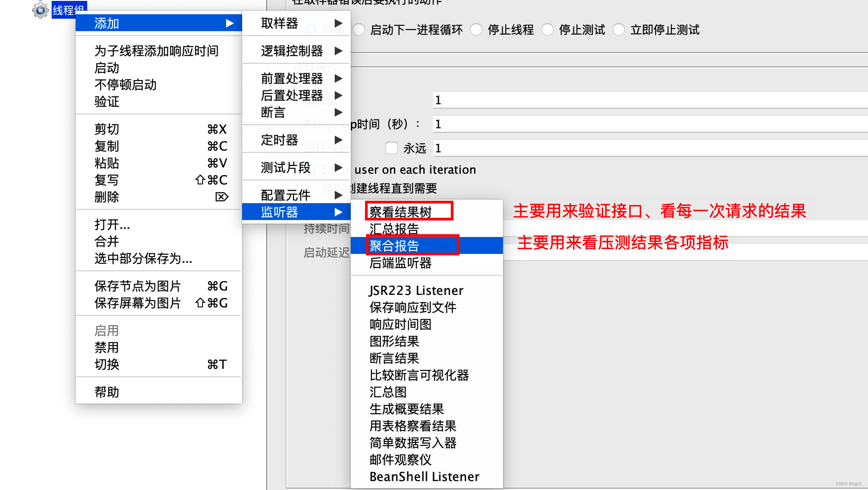Choose 聚合报告 listener
Image resolution: width=868 pixels, height=490 pixels.
click(x=394, y=245)
